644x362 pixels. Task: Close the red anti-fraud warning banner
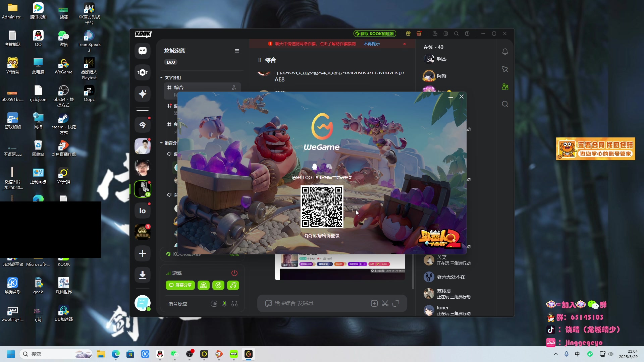coord(405,44)
